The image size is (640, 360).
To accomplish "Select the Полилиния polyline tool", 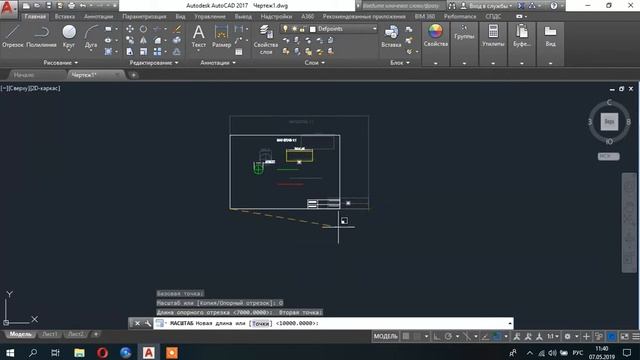I will pyautogui.click(x=41, y=37).
